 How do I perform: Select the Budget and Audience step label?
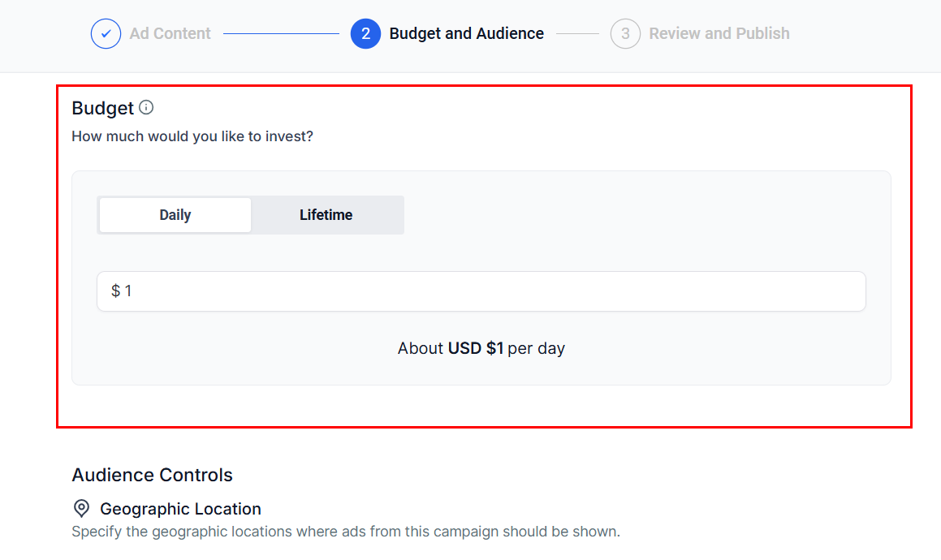466,34
